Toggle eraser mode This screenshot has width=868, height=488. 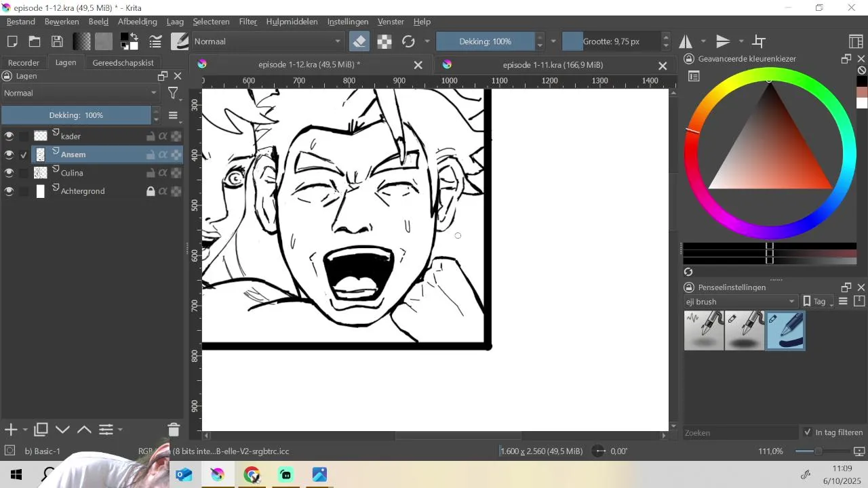click(x=359, y=41)
